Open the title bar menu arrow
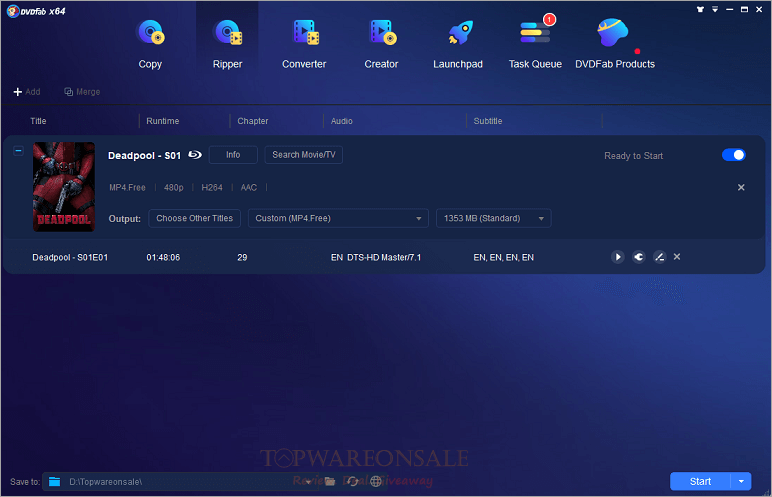The width and height of the screenshot is (772, 497). (715, 9)
